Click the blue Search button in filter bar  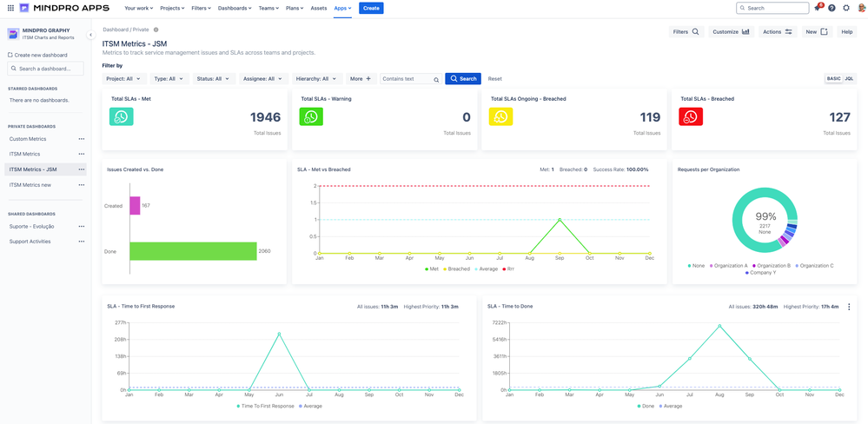click(x=463, y=79)
